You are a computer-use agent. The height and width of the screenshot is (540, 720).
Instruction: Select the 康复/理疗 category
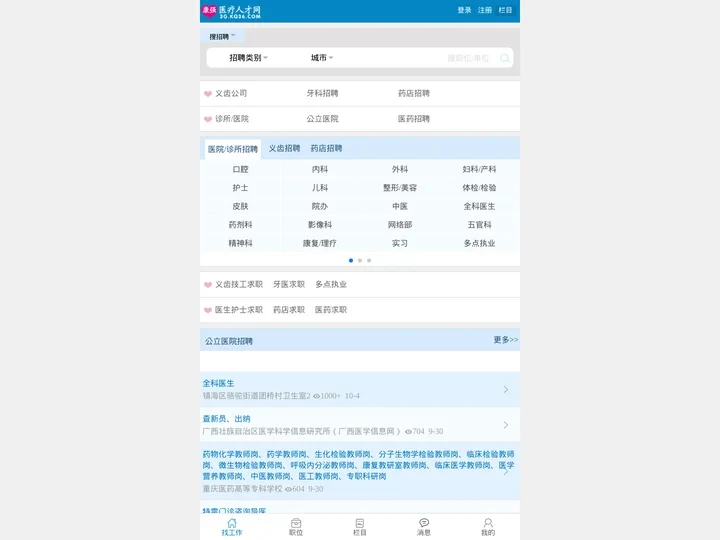320,243
